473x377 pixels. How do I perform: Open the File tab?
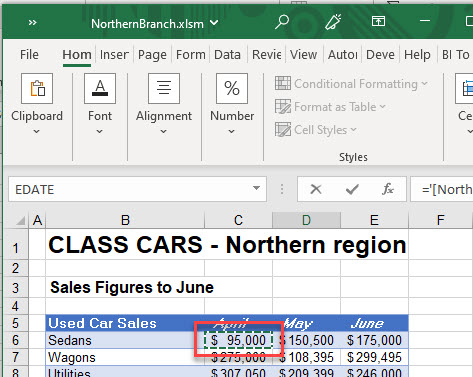(x=29, y=54)
